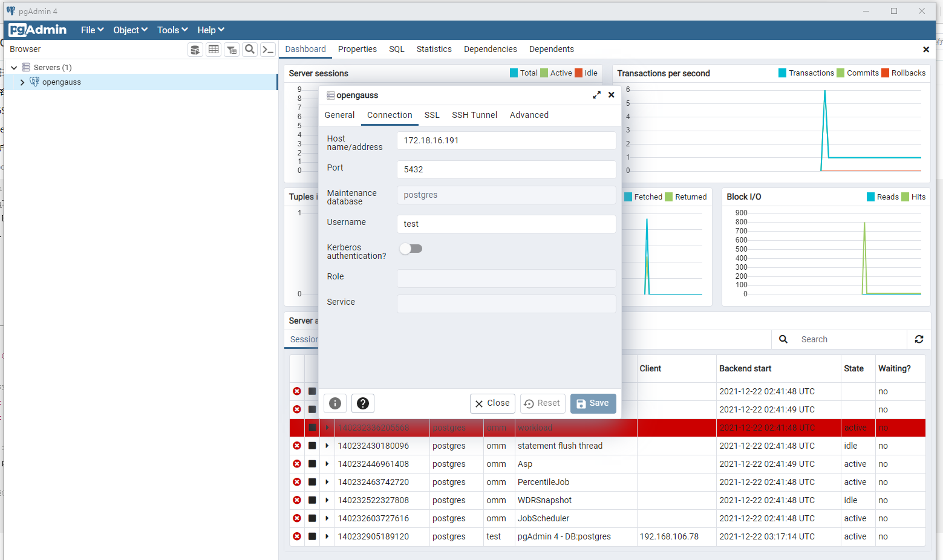Expand details of JobScheduler session

327,518
